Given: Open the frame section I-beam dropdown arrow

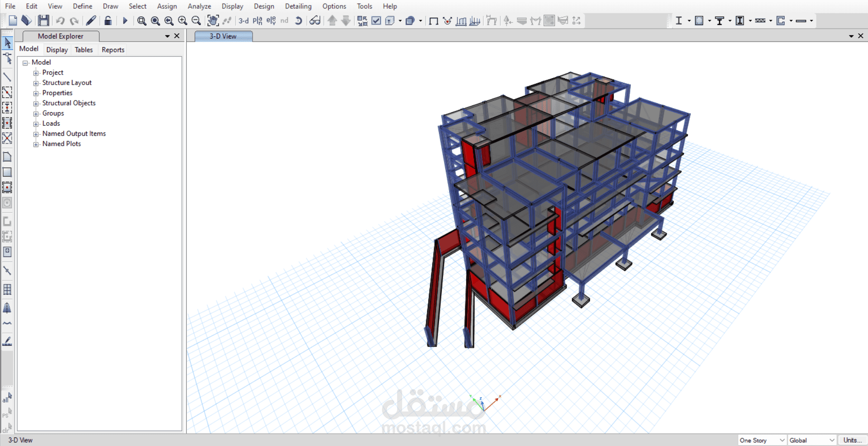Looking at the screenshot, I should tap(689, 21).
